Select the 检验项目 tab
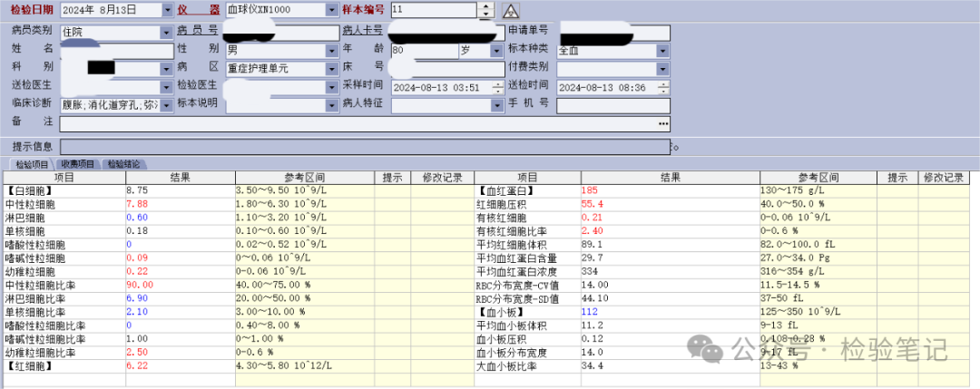Viewport: 980px width, 389px height. pyautogui.click(x=32, y=164)
